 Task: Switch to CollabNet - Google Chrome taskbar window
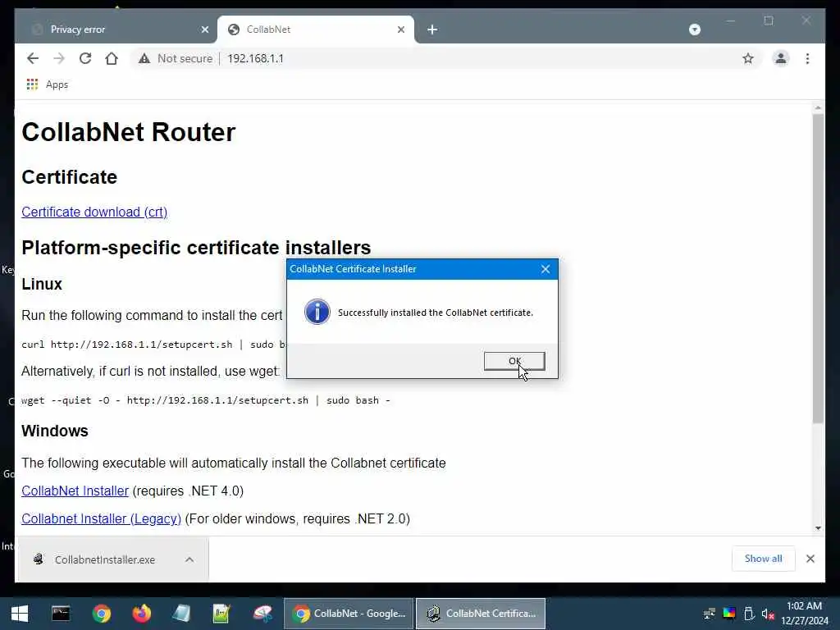pyautogui.click(x=349, y=614)
